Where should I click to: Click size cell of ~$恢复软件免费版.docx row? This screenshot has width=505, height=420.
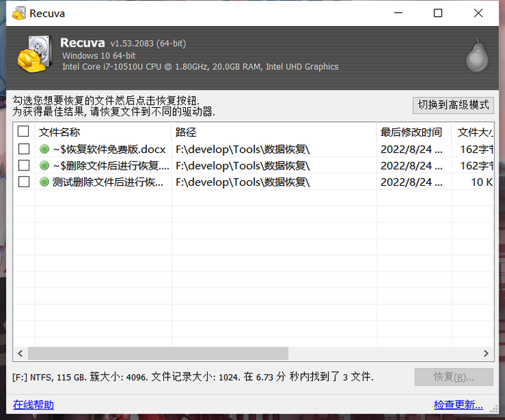(x=477, y=149)
